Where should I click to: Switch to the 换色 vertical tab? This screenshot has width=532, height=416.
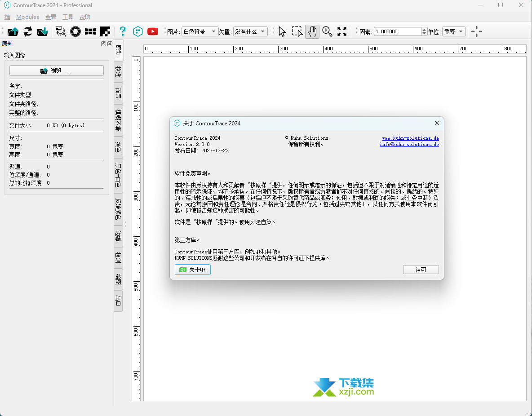pos(119,147)
